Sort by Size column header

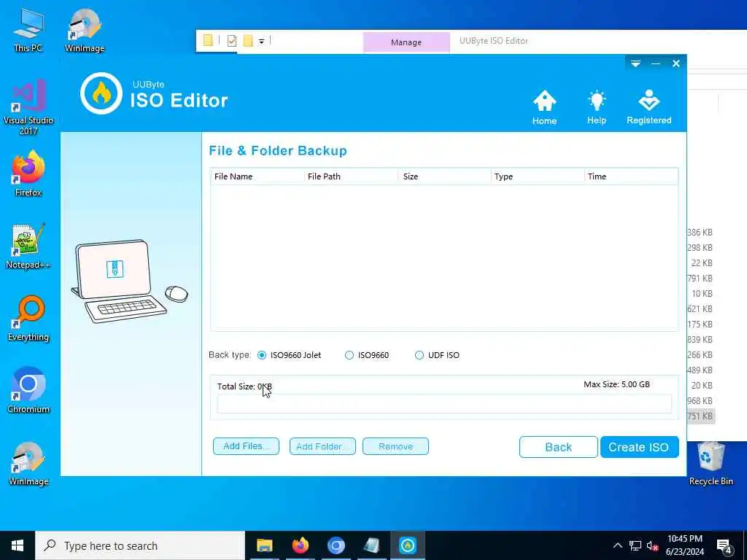point(444,176)
